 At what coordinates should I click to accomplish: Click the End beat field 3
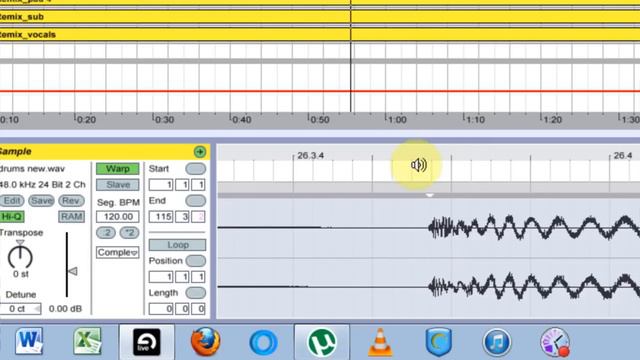click(182, 217)
